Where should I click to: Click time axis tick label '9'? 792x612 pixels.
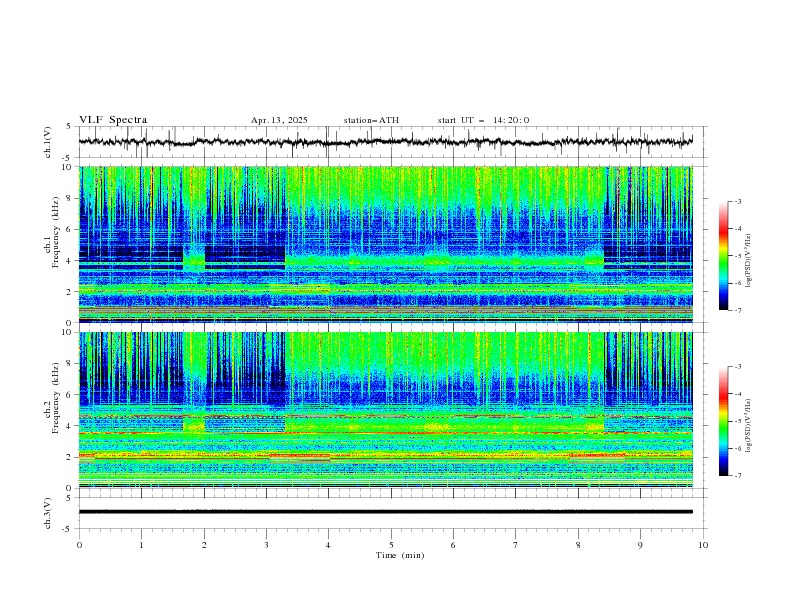[x=640, y=545]
